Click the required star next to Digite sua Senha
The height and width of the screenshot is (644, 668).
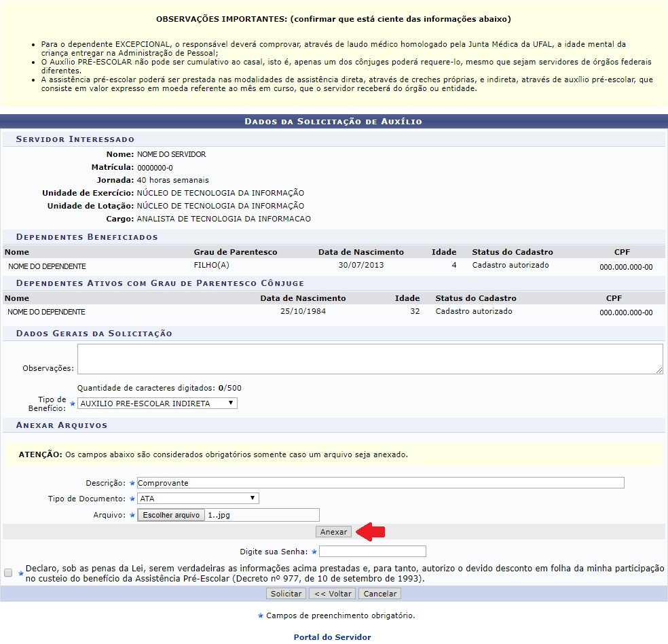314,552
